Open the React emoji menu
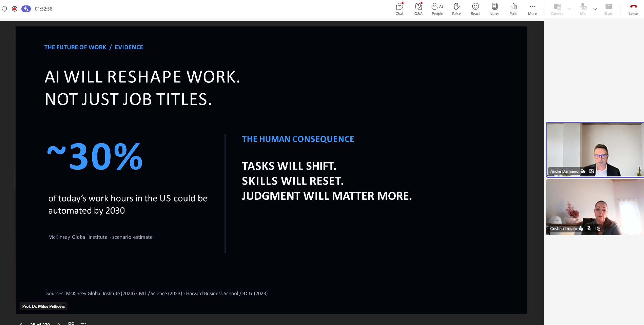 click(475, 9)
